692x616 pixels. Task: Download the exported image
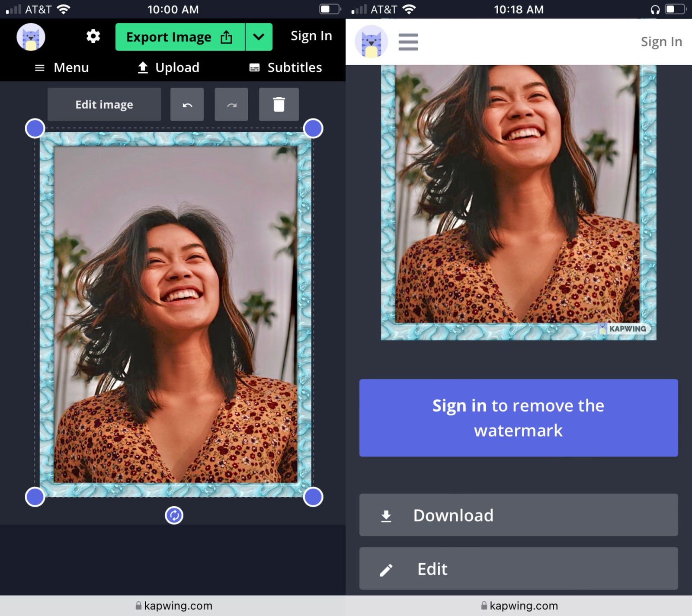click(x=518, y=515)
